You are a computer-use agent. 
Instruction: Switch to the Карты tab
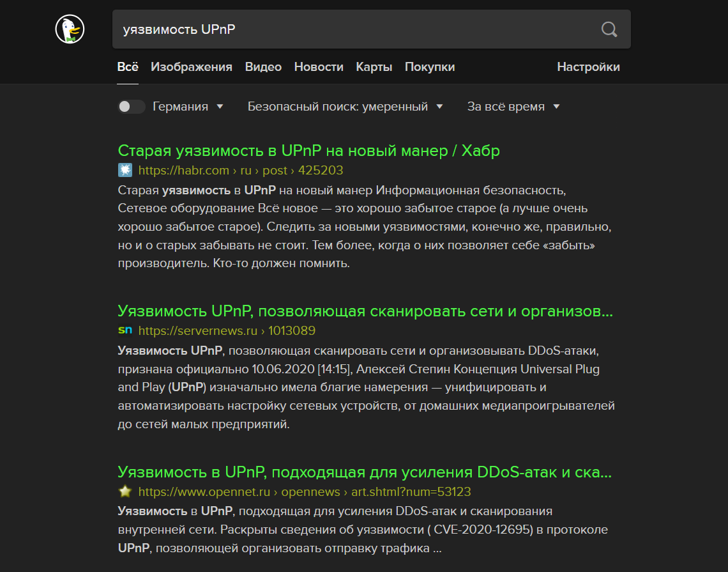(374, 67)
